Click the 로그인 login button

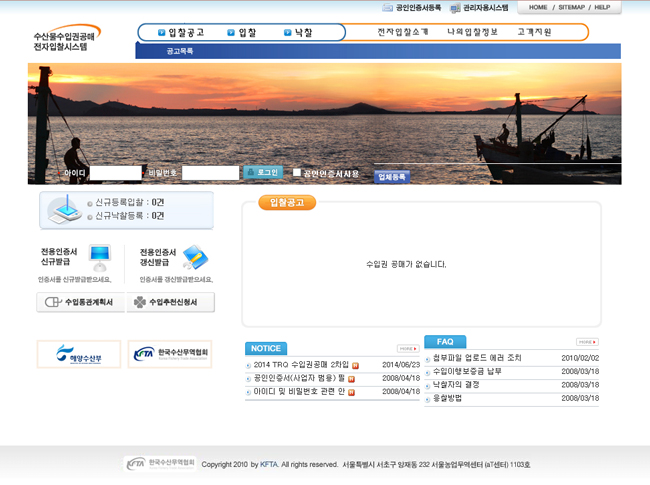click(263, 173)
